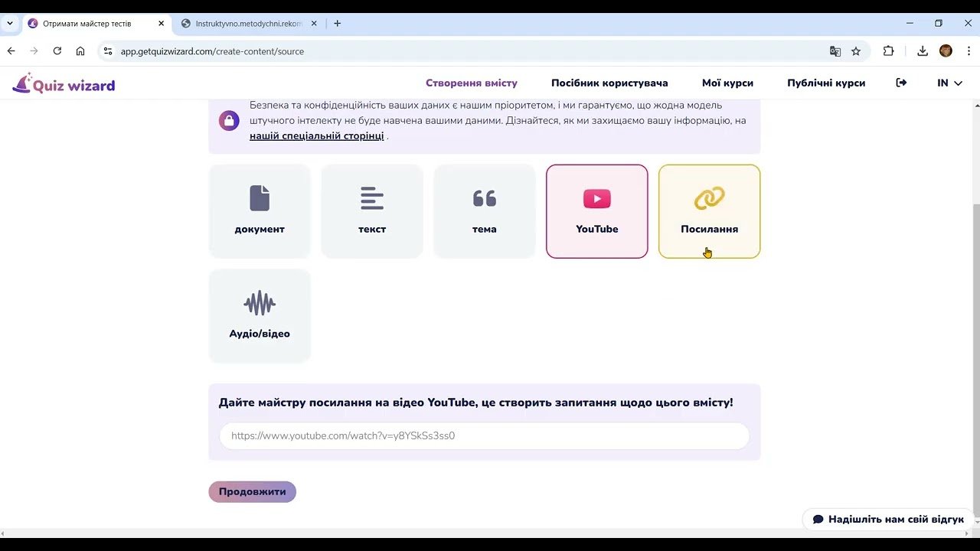980x551 pixels.
Task: Bookmark this page with star icon
Action: coord(856,51)
